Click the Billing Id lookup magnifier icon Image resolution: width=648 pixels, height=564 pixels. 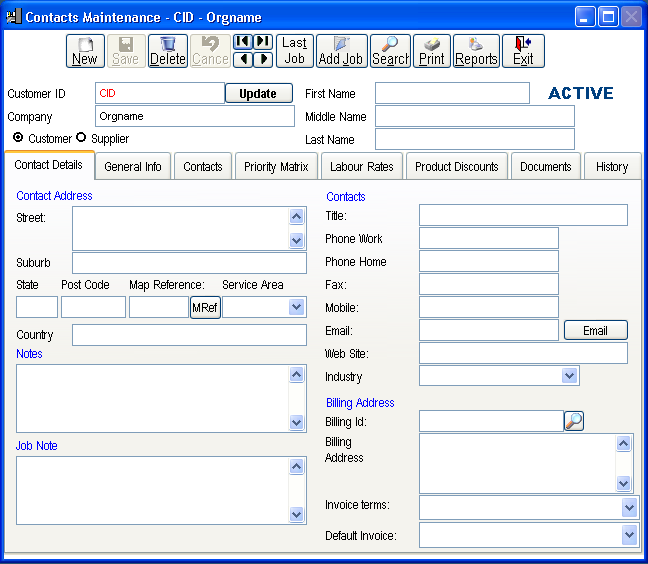point(574,421)
